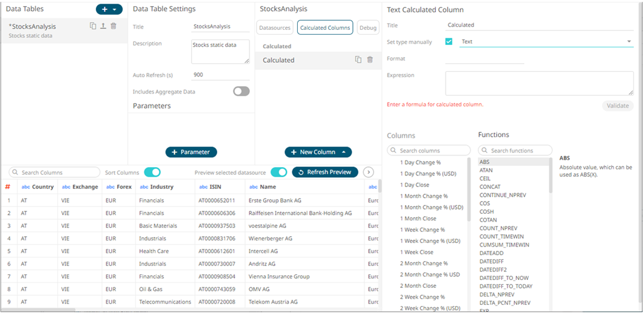This screenshot has height=314, width=644.
Task: Toggle the Includes Aggregate Data switch
Action: tap(241, 91)
